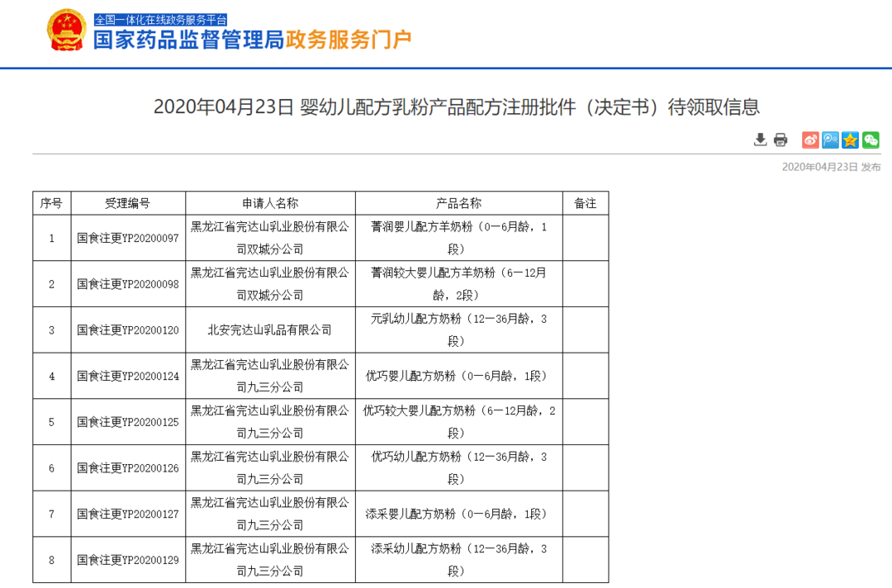Screen dimensions: 892x588
Task: Select product 元乳幼儿配方奶粉 (12-36月龄, 3段)
Action: [x=458, y=330]
